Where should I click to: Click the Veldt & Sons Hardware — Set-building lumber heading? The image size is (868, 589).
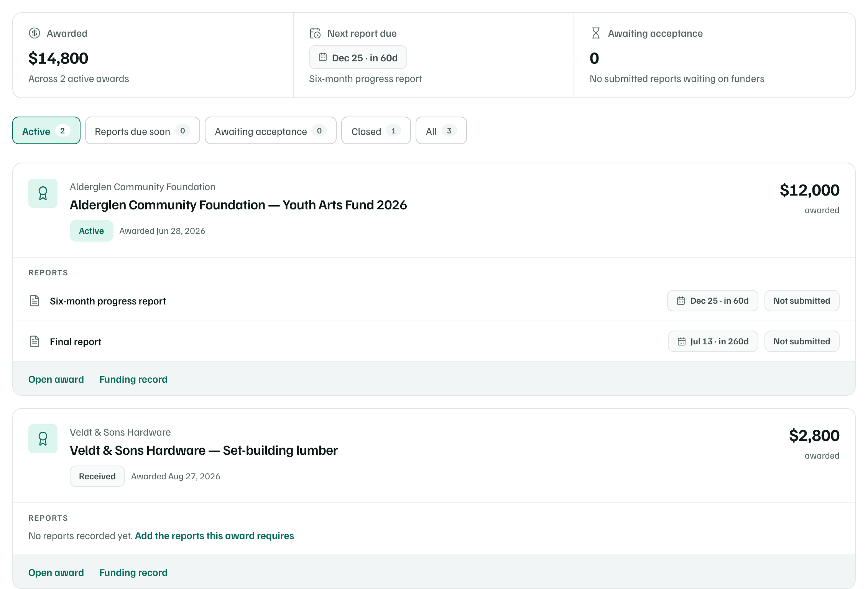point(204,451)
